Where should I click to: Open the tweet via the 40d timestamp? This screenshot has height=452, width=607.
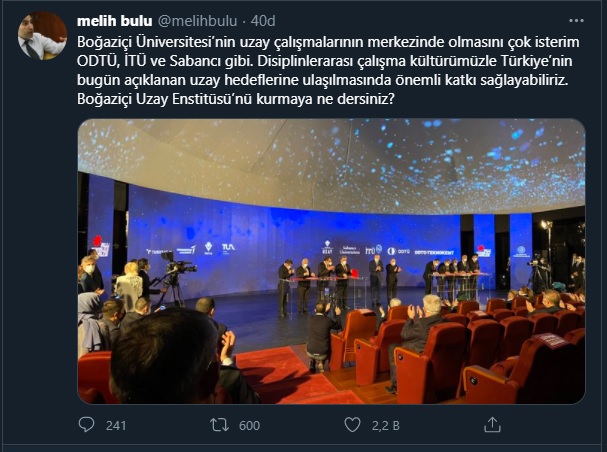click(x=263, y=21)
